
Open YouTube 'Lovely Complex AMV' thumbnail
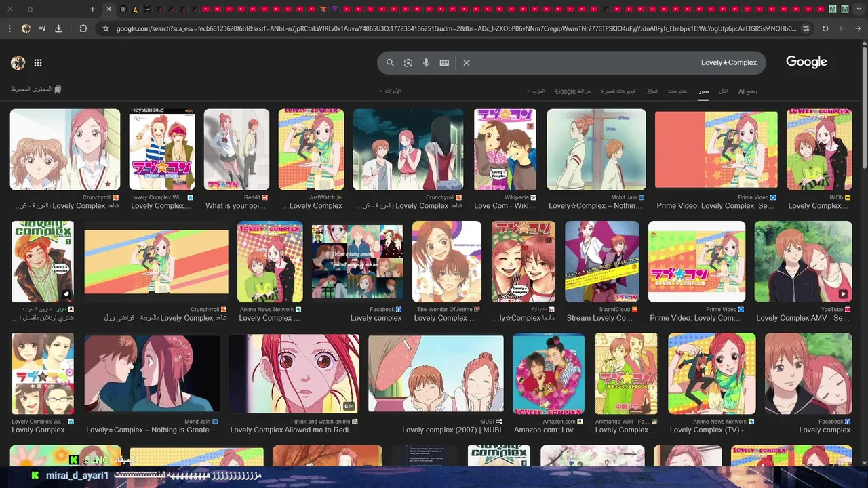(804, 262)
